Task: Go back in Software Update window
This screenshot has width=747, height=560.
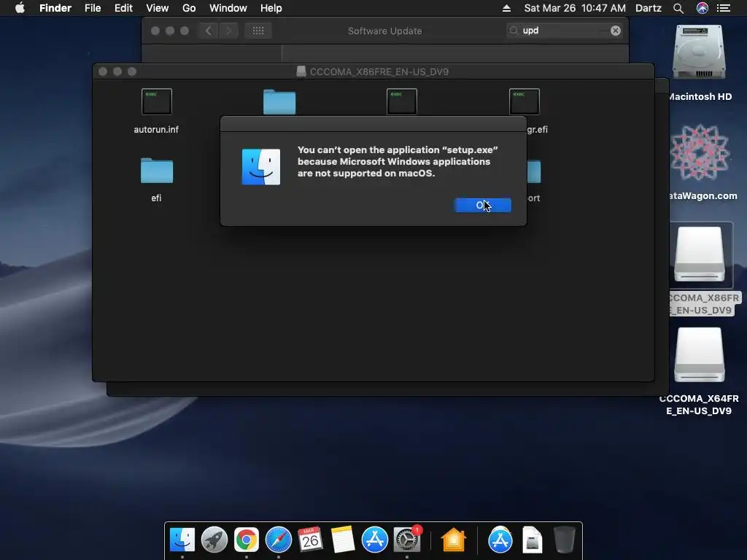Action: tap(208, 31)
